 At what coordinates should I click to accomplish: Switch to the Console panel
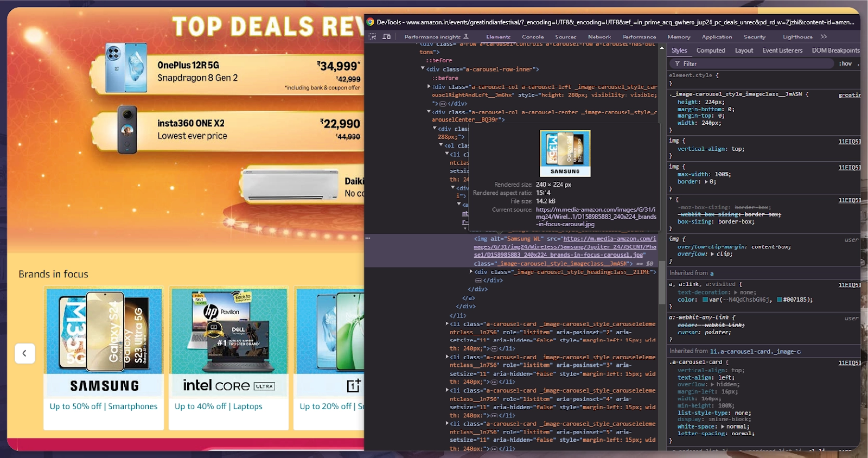(x=533, y=37)
